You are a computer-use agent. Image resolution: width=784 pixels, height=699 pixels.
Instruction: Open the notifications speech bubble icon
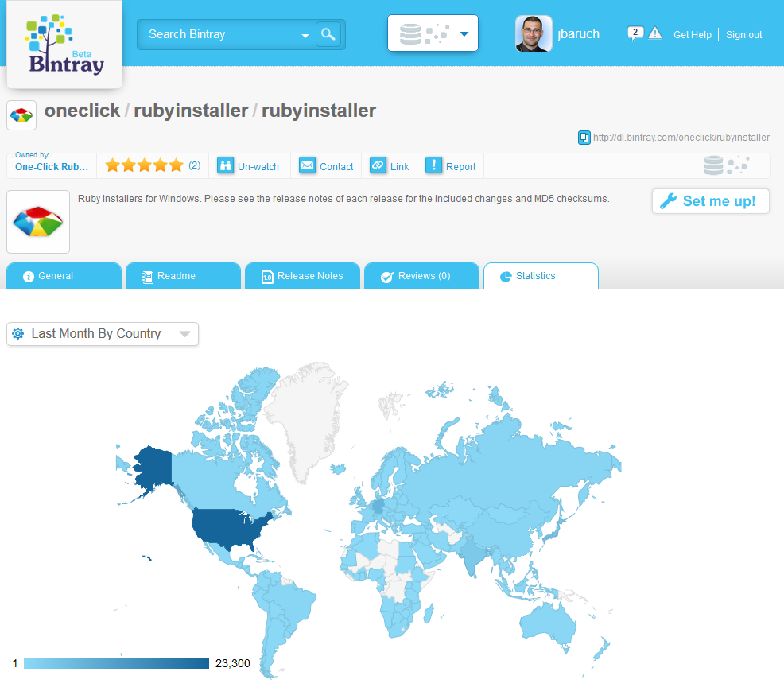coord(635,33)
